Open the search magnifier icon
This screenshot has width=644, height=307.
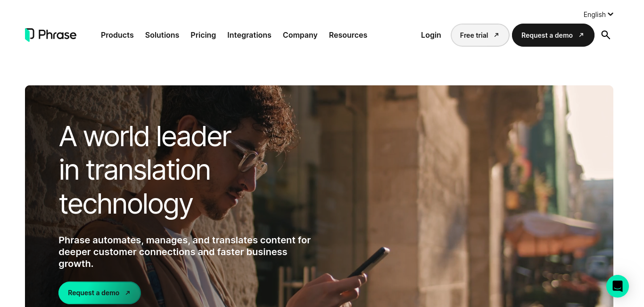pos(606,35)
